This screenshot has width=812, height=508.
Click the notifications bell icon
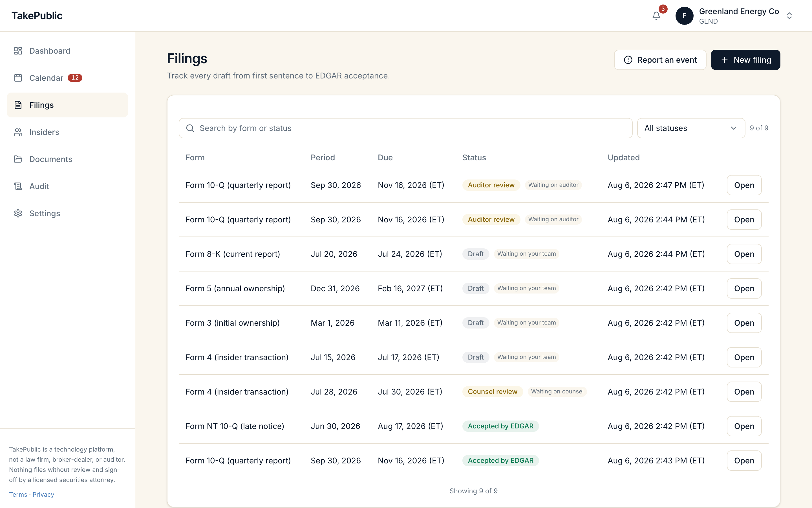click(656, 16)
